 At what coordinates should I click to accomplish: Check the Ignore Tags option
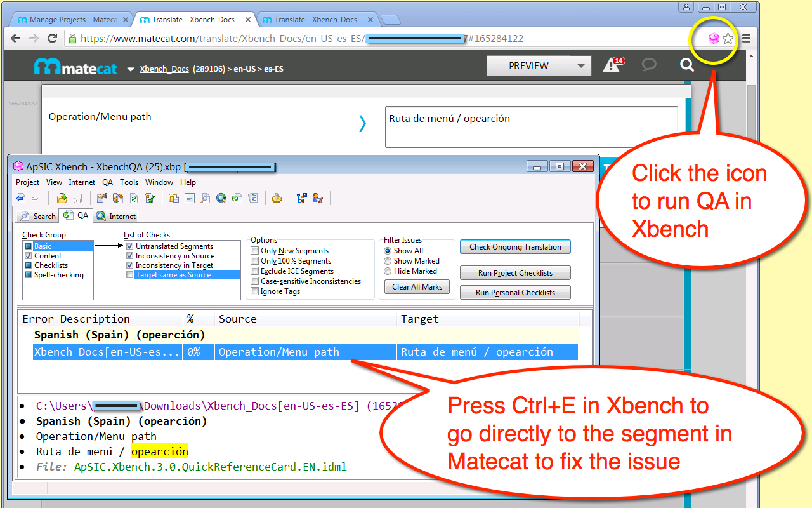(x=254, y=291)
